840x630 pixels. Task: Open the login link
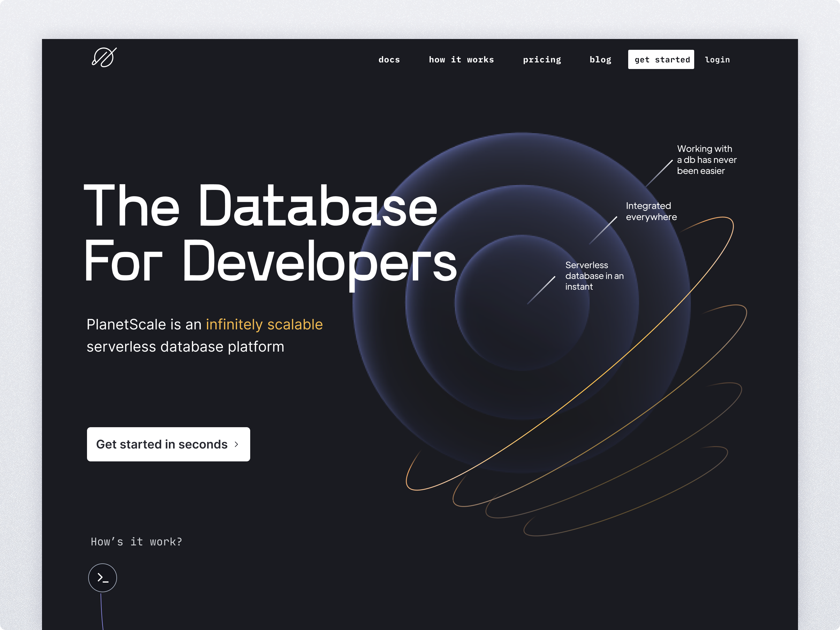point(717,60)
